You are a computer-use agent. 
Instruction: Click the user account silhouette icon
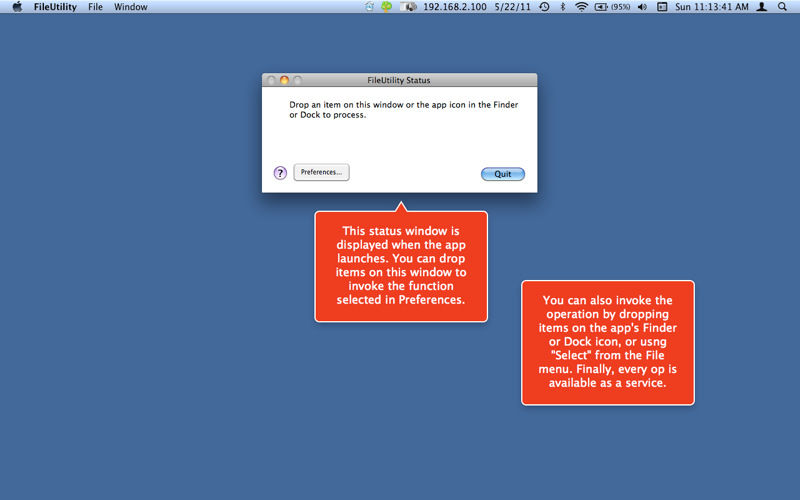762,7
